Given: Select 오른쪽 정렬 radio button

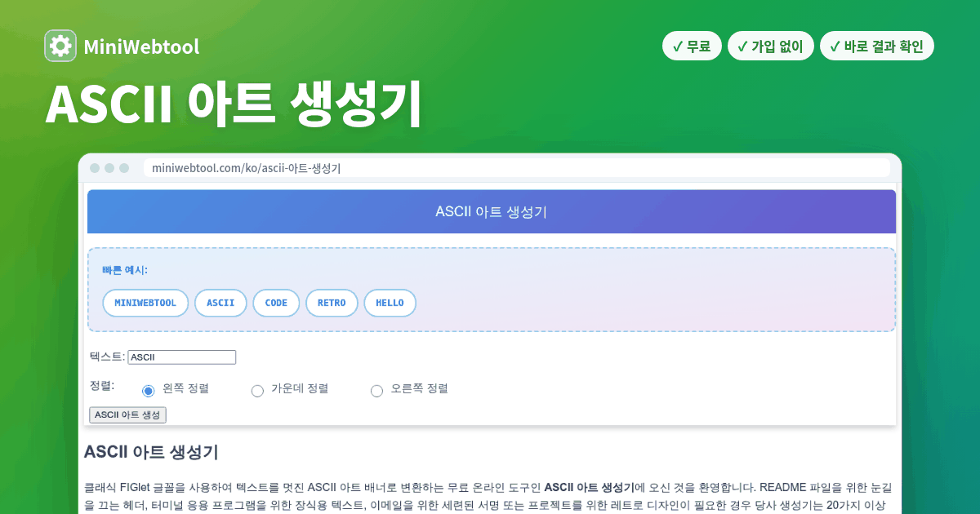Looking at the screenshot, I should pos(376,391).
